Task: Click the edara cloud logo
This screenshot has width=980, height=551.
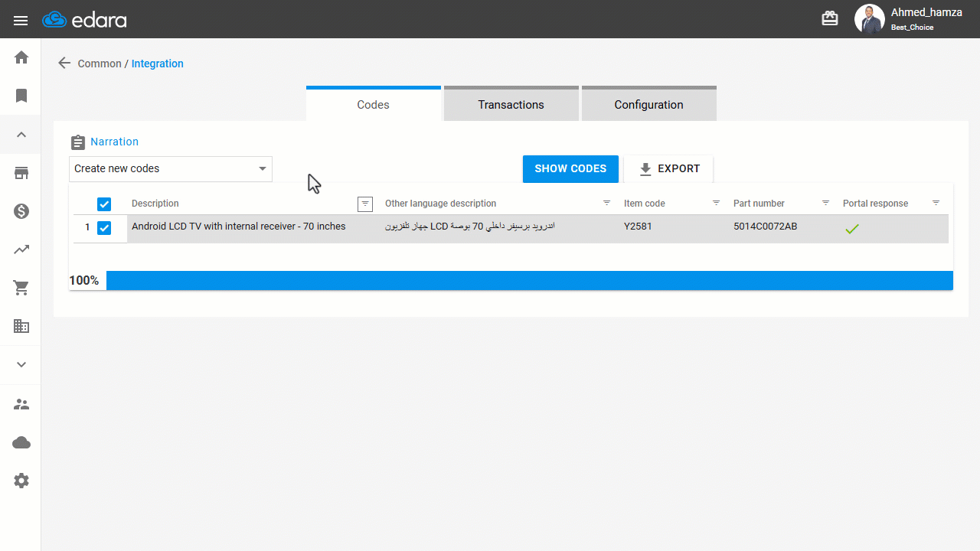Action: point(84,20)
